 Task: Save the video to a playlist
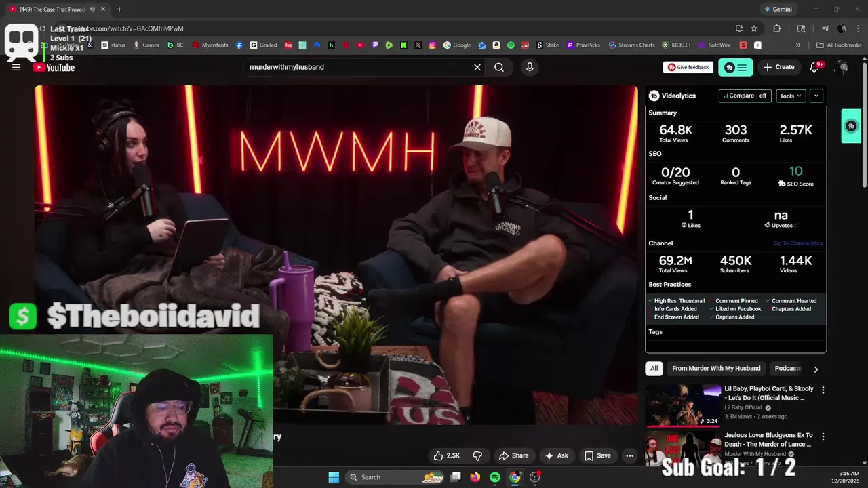pos(597,455)
